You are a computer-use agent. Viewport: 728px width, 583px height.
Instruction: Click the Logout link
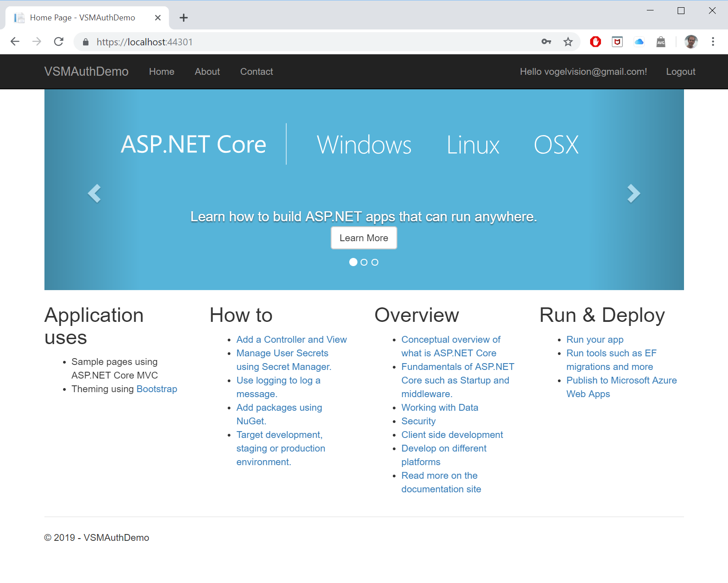(680, 72)
